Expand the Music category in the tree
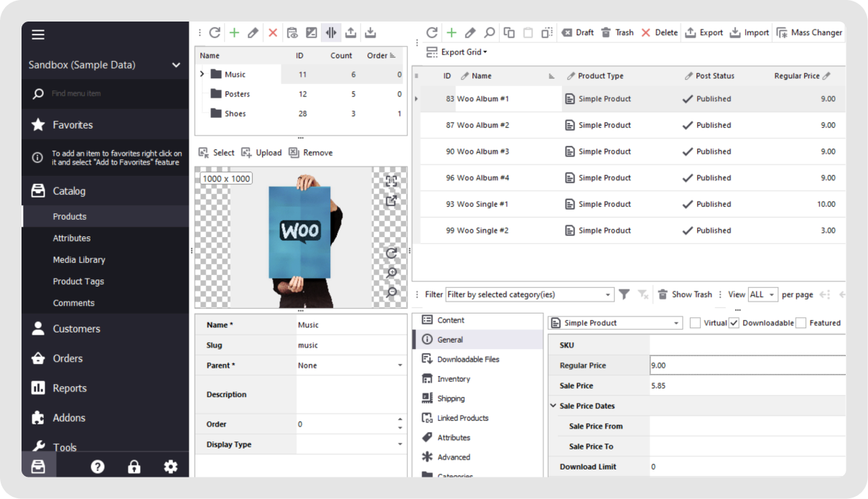The image size is (868, 499). (x=202, y=73)
